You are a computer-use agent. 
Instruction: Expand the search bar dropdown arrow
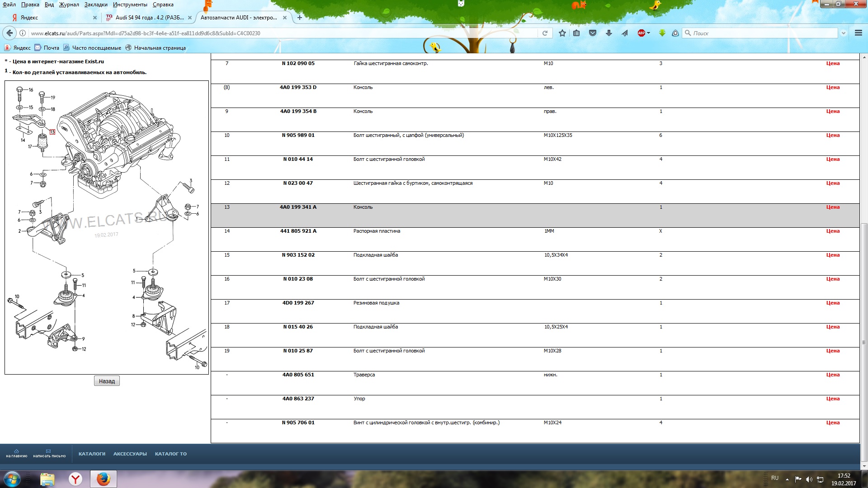click(x=843, y=33)
